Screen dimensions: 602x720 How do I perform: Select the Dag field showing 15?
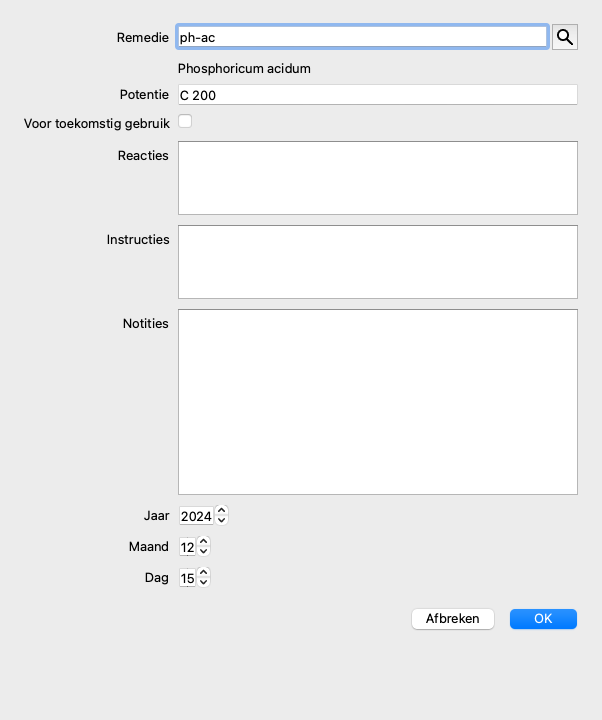(187, 578)
